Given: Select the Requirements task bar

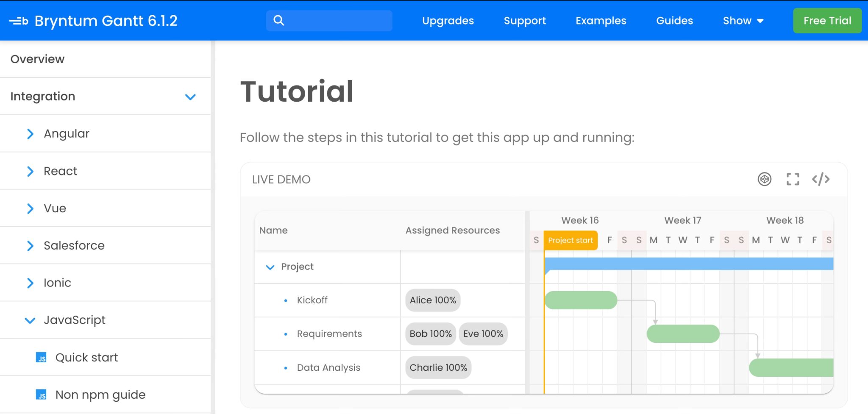Looking at the screenshot, I should 683,334.
